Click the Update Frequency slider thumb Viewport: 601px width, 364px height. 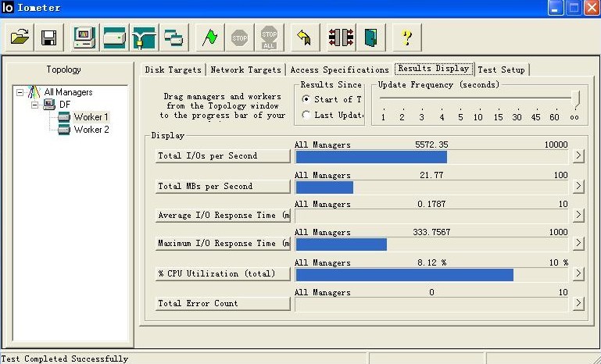coord(575,99)
